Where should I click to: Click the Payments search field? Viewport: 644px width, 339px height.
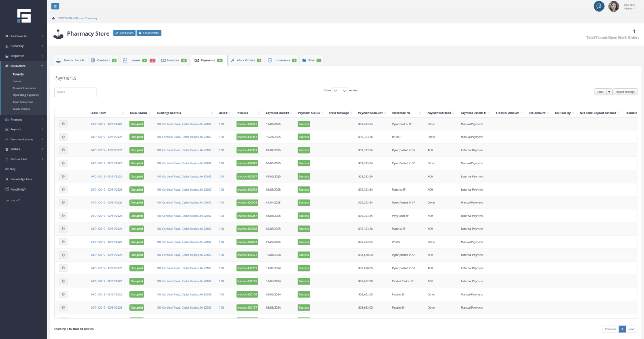[76, 92]
